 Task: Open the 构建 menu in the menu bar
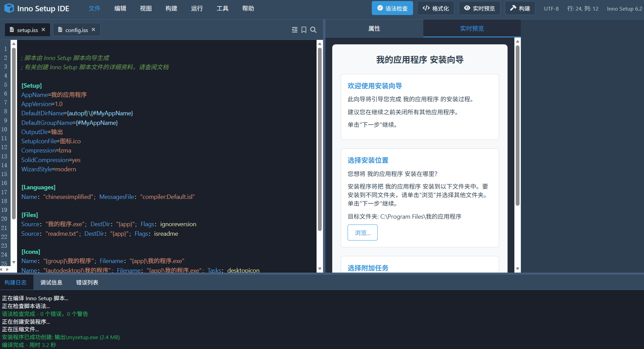(171, 9)
